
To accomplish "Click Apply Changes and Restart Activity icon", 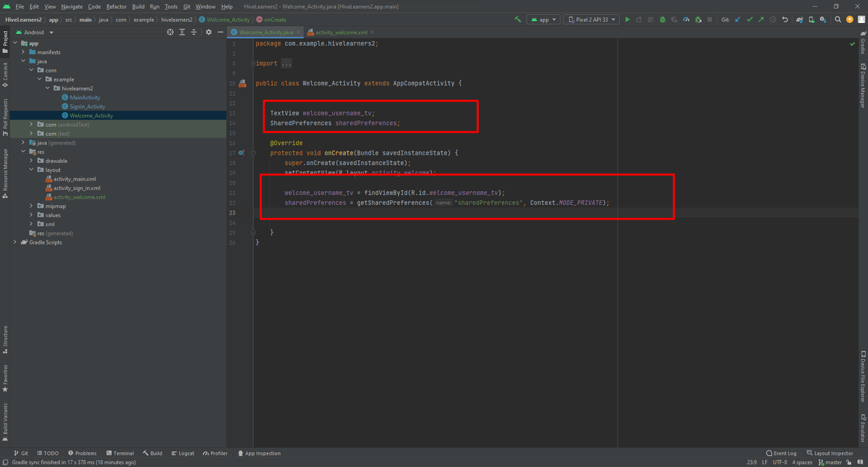I will [639, 20].
